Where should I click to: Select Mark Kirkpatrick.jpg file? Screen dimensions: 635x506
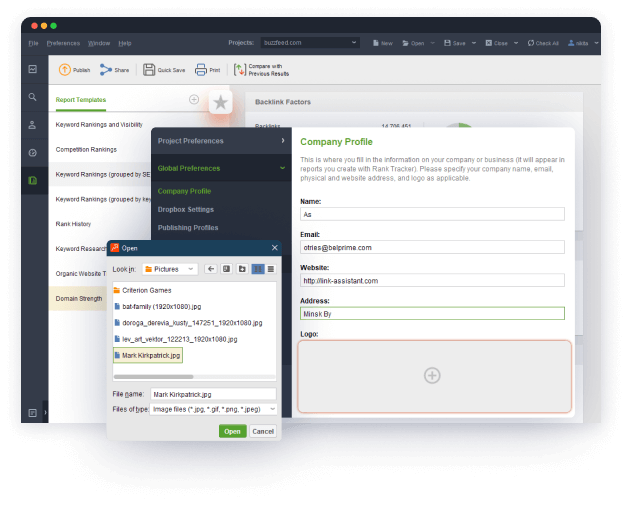pyautogui.click(x=148, y=355)
